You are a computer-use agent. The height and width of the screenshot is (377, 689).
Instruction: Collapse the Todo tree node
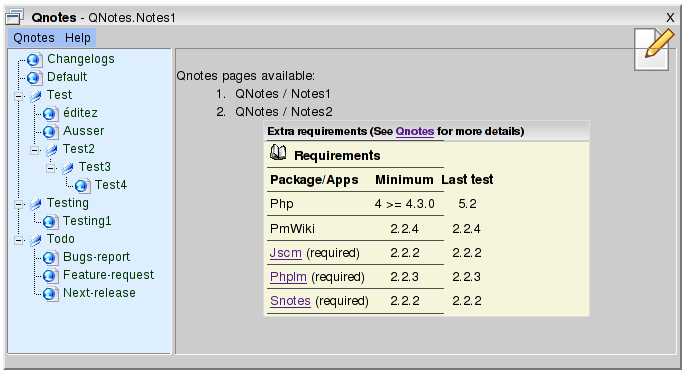18,240
